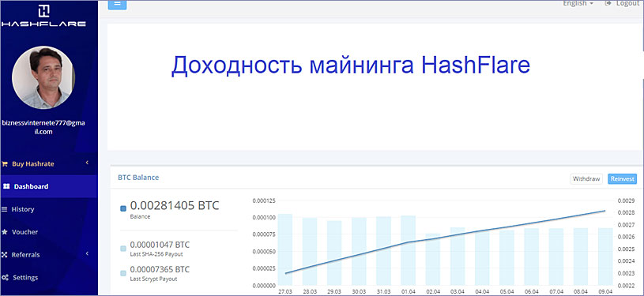This screenshot has width=644, height=296.
Task: Click the BTC Balance panel title
Action: (x=138, y=178)
